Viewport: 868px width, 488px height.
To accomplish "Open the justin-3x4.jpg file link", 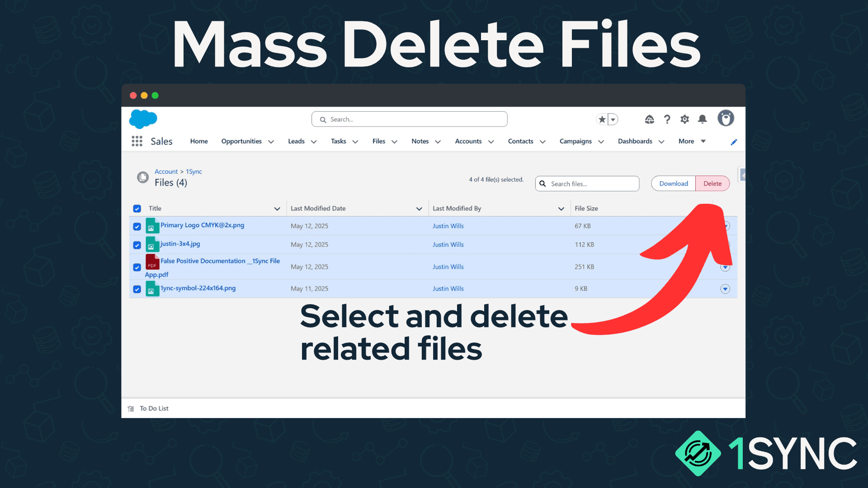I will (180, 244).
